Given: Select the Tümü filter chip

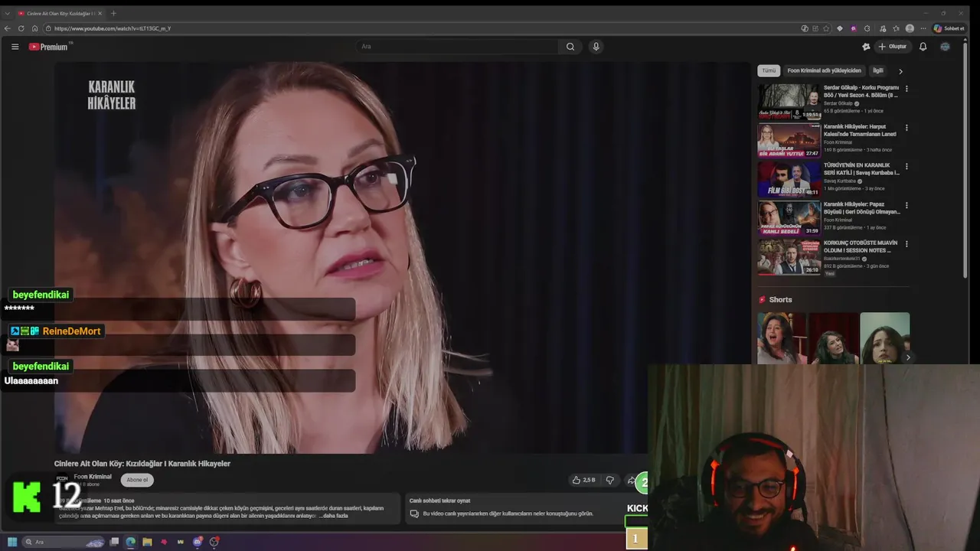Looking at the screenshot, I should (769, 70).
